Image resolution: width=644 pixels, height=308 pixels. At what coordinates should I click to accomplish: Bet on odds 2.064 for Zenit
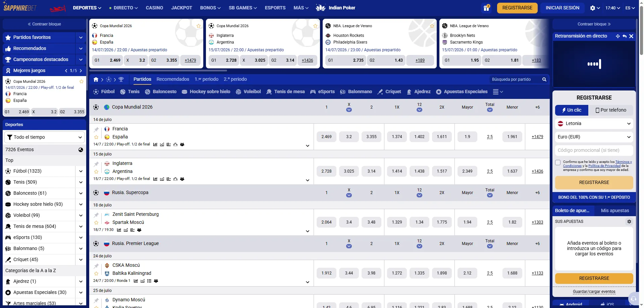coord(326,222)
